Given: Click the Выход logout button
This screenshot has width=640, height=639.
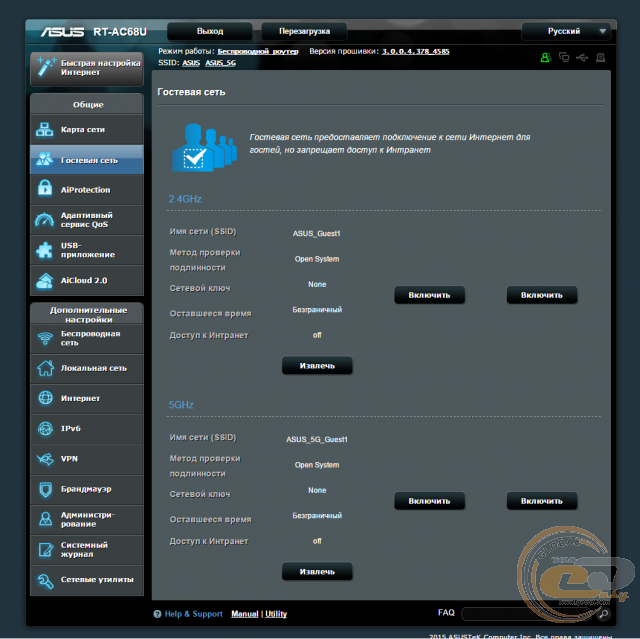Looking at the screenshot, I should tap(210, 31).
